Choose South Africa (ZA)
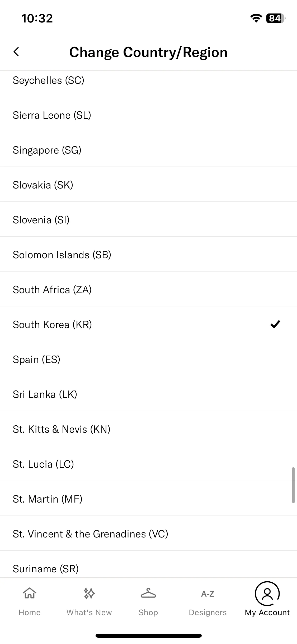 (148, 289)
